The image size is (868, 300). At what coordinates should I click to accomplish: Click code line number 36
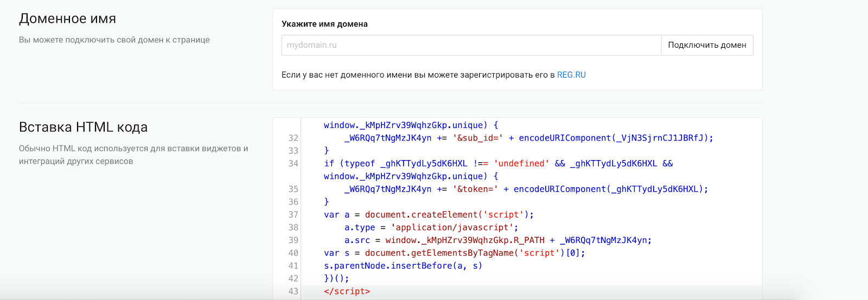pos(293,202)
